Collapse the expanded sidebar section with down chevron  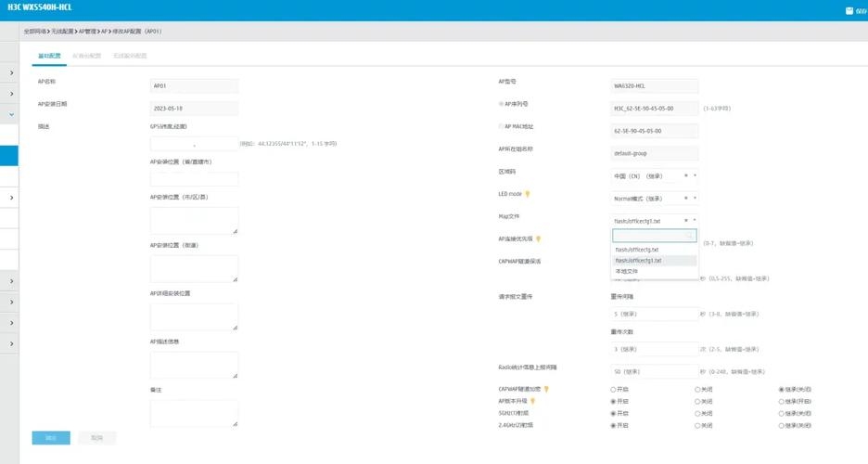12,115
